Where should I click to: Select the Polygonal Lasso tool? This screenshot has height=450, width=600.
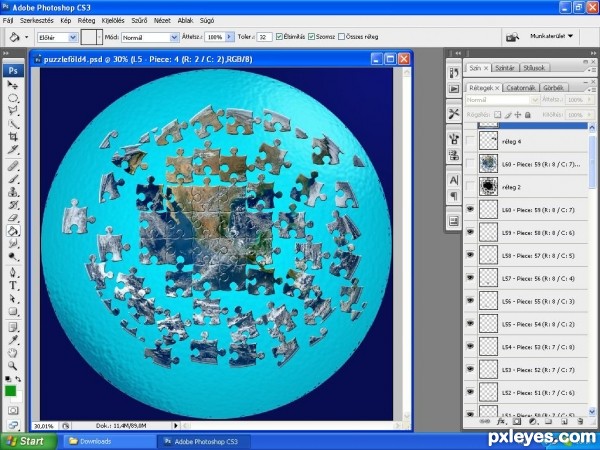click(13, 111)
